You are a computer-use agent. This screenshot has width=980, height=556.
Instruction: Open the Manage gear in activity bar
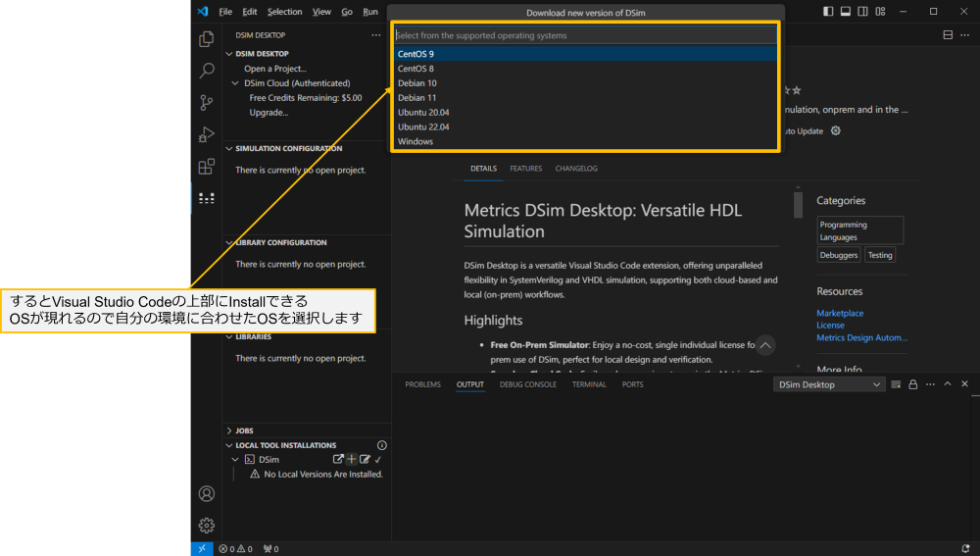click(206, 526)
